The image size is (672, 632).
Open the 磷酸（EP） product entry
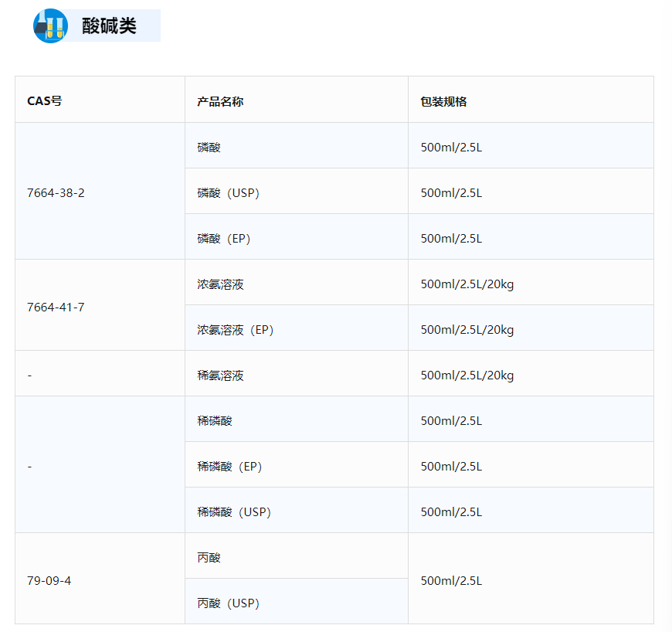coord(224,239)
